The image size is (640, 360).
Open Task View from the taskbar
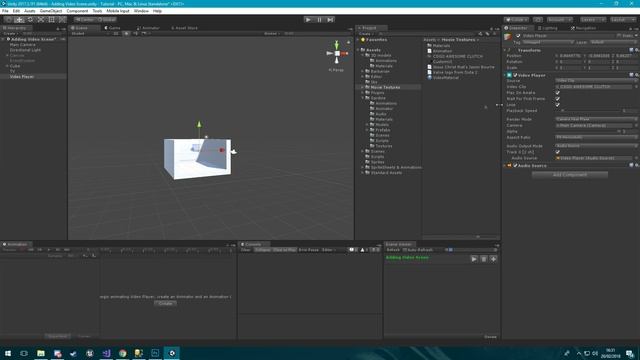click(24, 353)
